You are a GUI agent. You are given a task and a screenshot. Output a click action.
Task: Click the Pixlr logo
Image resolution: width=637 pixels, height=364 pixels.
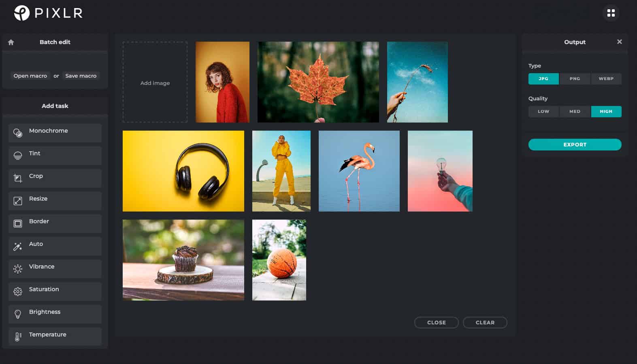[48, 13]
